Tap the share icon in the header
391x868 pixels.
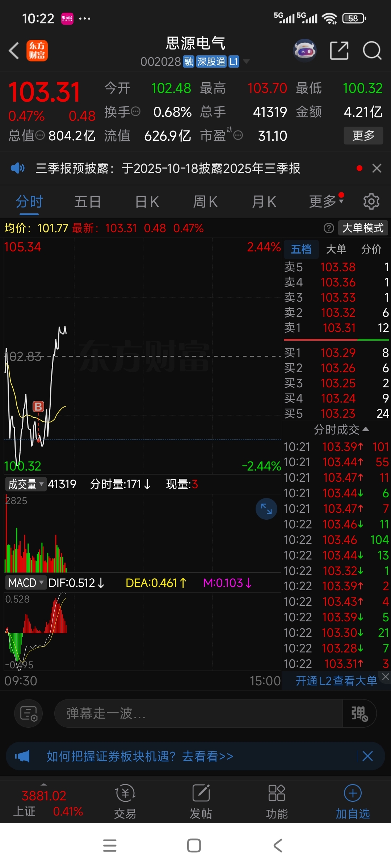coord(339,50)
